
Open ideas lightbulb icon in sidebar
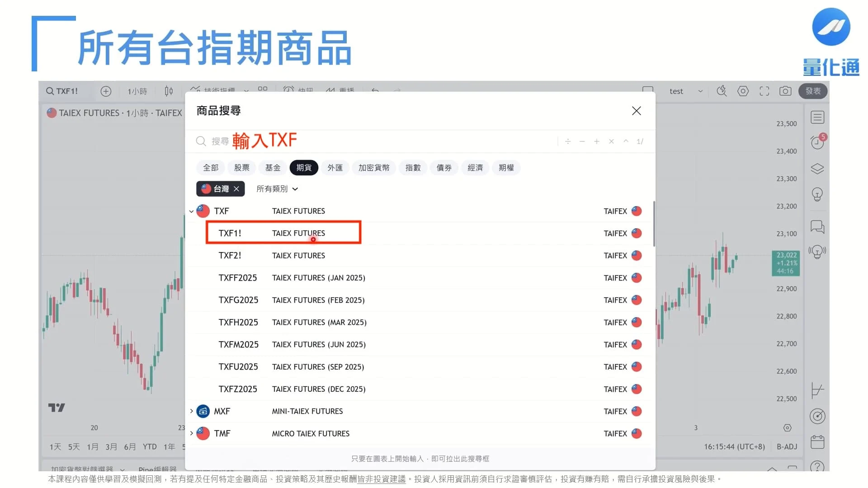pyautogui.click(x=817, y=194)
